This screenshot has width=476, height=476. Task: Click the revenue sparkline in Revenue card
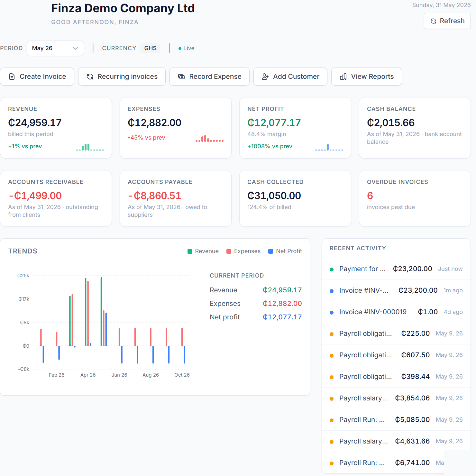tap(90, 147)
